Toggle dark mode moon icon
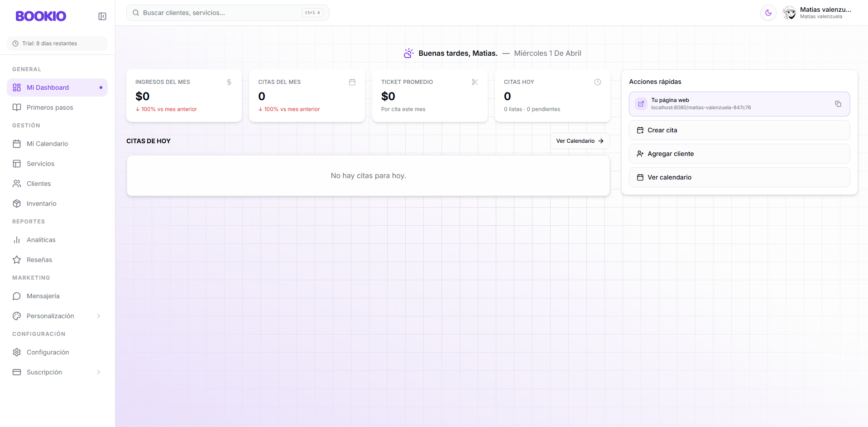The width and height of the screenshot is (868, 427). pos(768,13)
